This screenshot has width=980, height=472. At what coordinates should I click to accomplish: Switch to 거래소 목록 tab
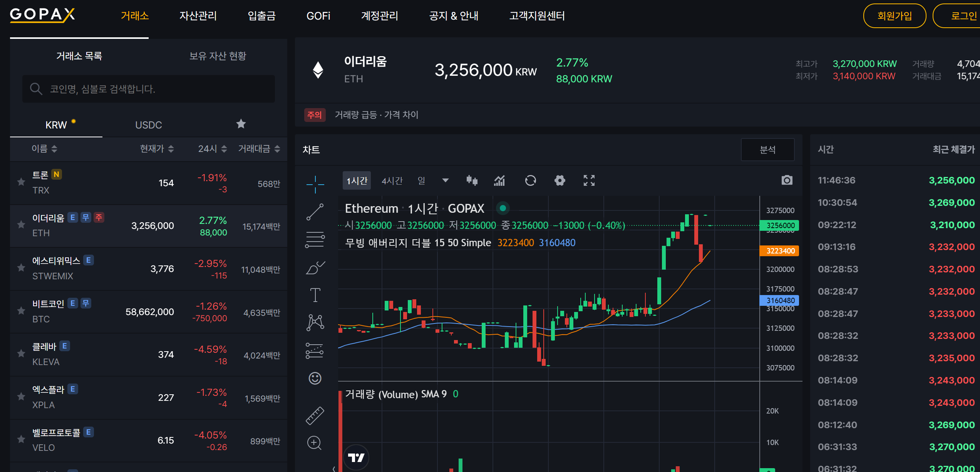pos(79,56)
